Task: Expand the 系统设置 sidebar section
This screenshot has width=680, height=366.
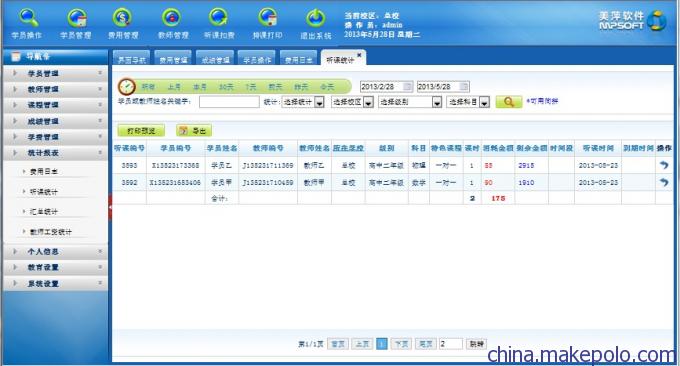Action: coord(56,283)
